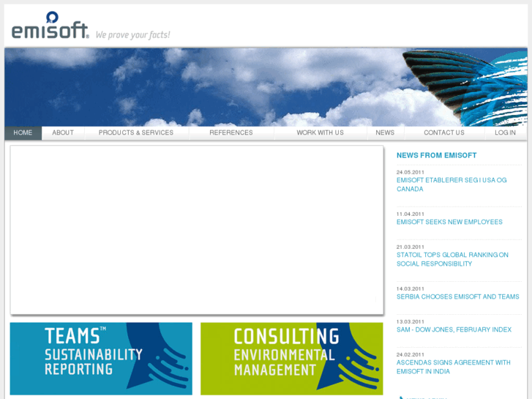This screenshot has height=399, width=532.
Task: Click the date 24.02.2011
Action: pos(411,354)
